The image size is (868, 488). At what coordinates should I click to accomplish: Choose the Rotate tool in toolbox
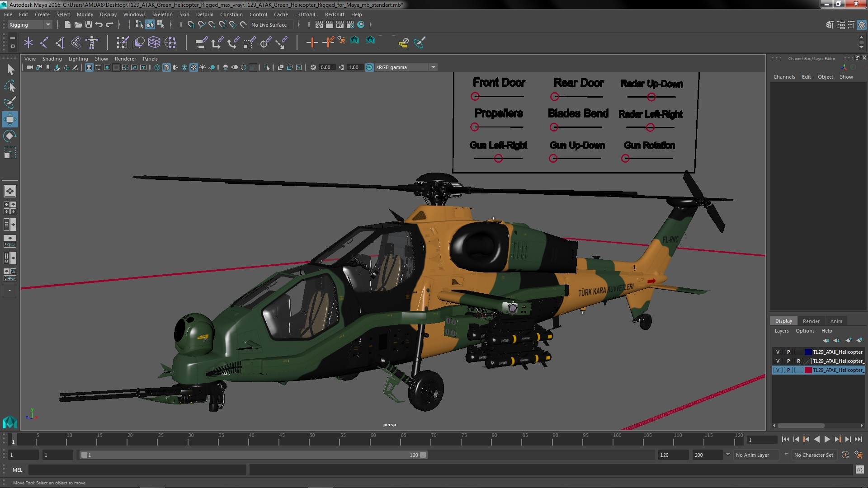[10, 136]
